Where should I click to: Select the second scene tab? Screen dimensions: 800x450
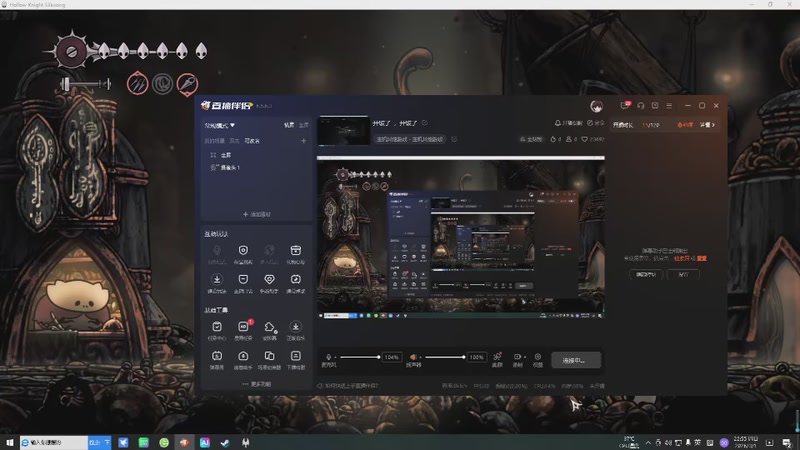[x=234, y=141]
